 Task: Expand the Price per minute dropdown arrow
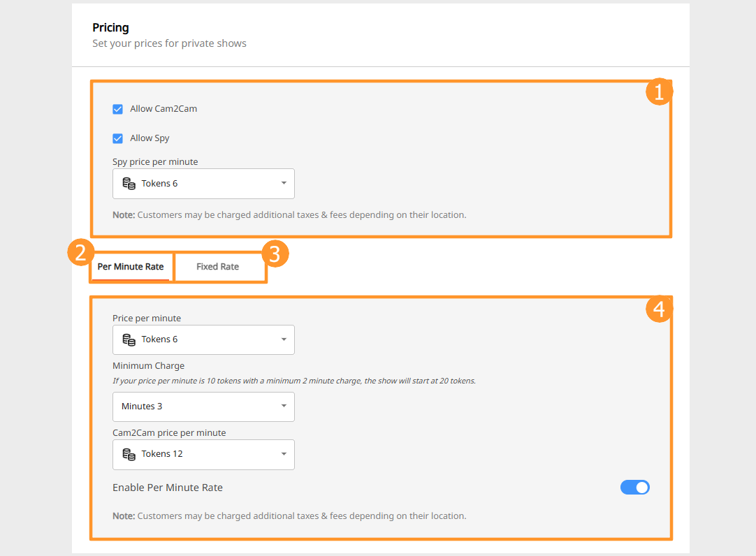(x=284, y=339)
